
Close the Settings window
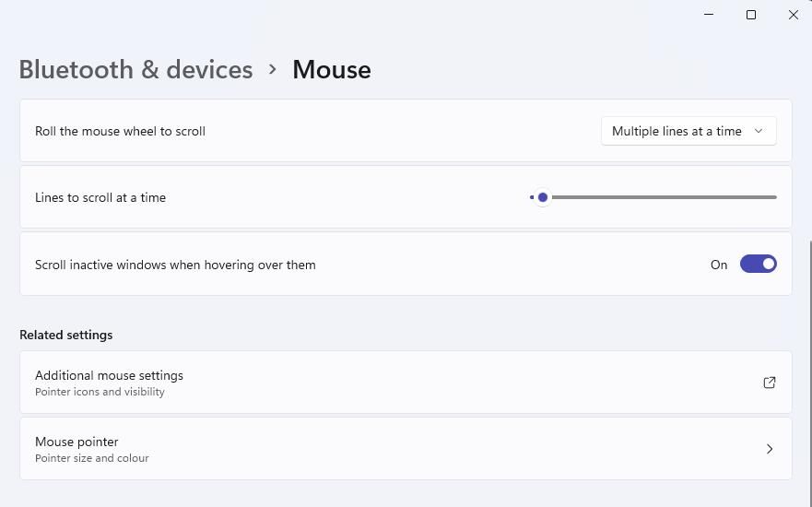[x=793, y=15]
